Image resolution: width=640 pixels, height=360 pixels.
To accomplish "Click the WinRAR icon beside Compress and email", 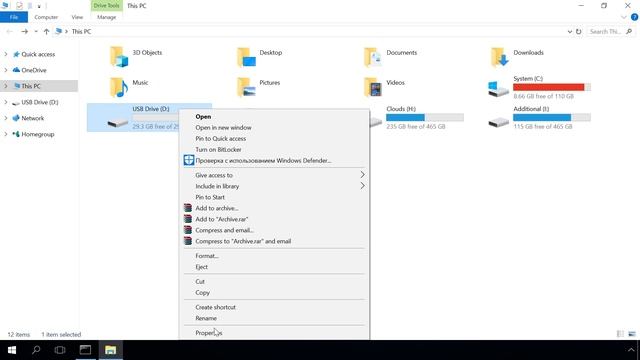I will pyautogui.click(x=188, y=230).
